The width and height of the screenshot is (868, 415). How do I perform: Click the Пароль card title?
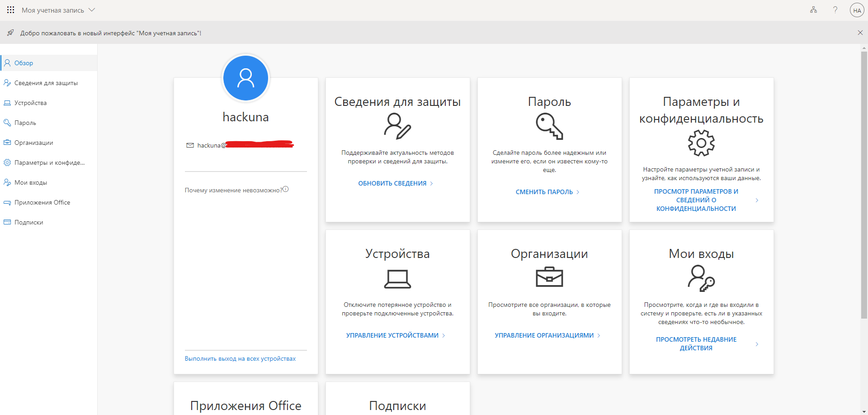click(x=549, y=102)
